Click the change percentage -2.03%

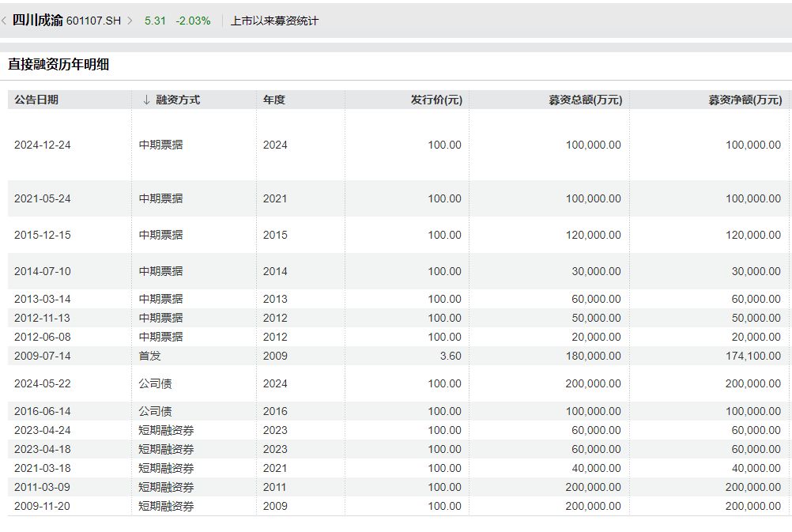[x=193, y=21]
